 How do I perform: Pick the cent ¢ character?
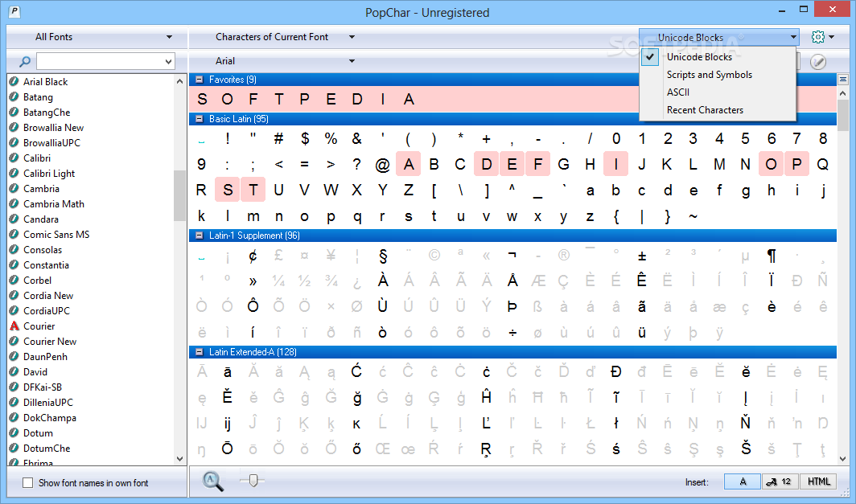[253, 256]
